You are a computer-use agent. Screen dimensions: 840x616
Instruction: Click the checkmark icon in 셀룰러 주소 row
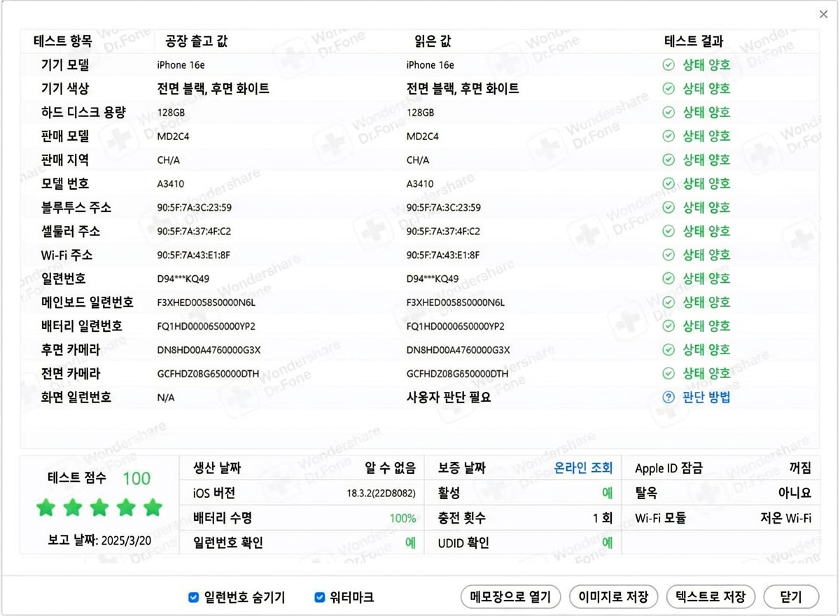(668, 232)
